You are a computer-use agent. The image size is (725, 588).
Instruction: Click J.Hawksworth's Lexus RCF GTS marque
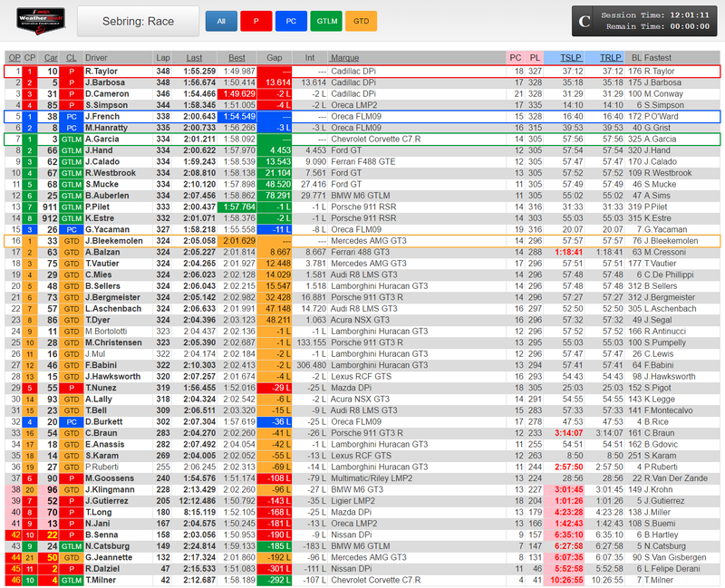tap(361, 377)
